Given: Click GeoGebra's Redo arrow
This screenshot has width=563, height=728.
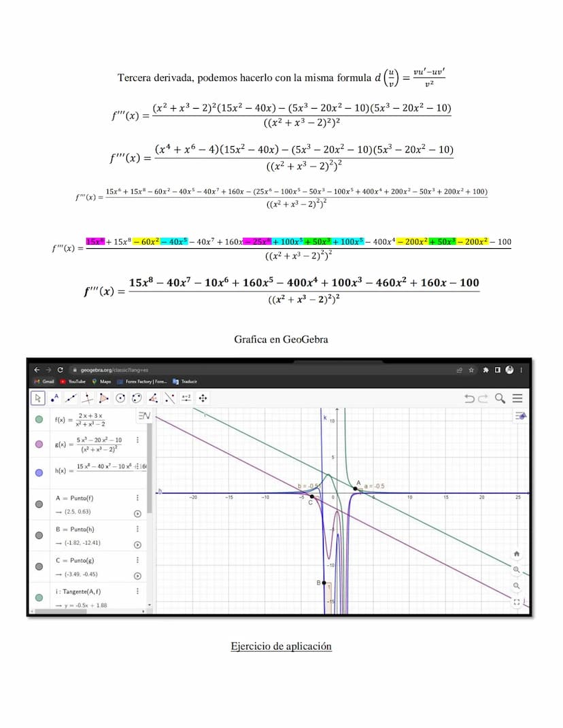Looking at the screenshot, I should (x=483, y=398).
